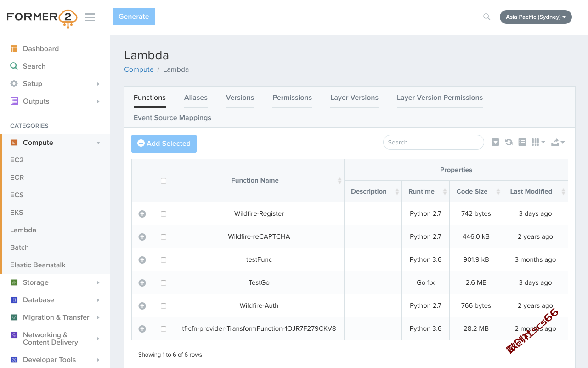Tick the select-all header checkbox
Image resolution: width=588 pixels, height=368 pixels.
164,181
